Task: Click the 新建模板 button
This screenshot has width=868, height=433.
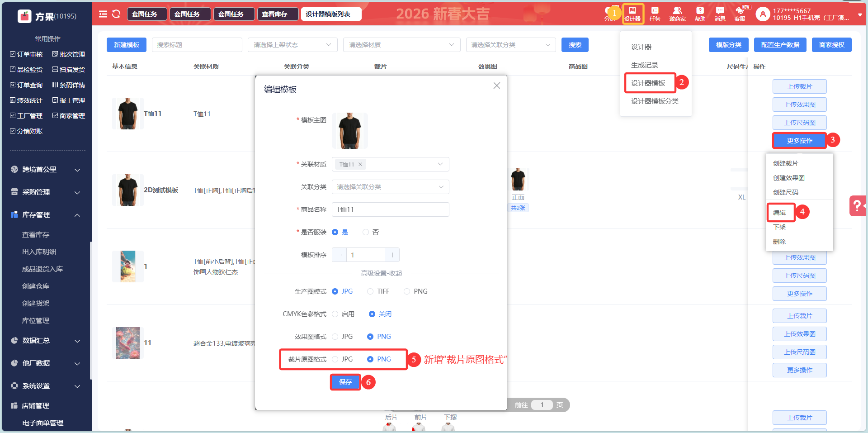Action: pyautogui.click(x=127, y=45)
